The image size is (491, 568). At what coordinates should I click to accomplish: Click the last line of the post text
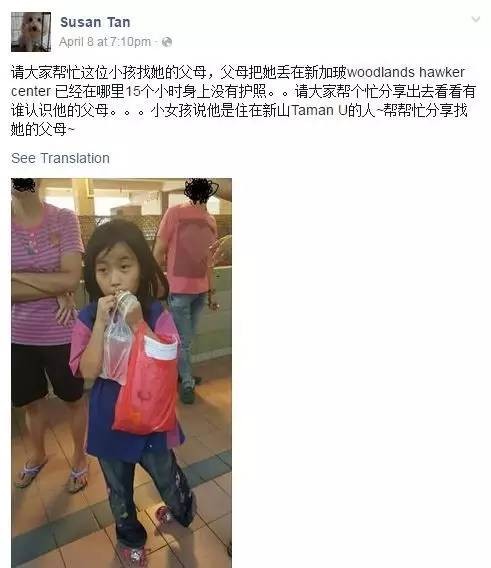point(42,129)
